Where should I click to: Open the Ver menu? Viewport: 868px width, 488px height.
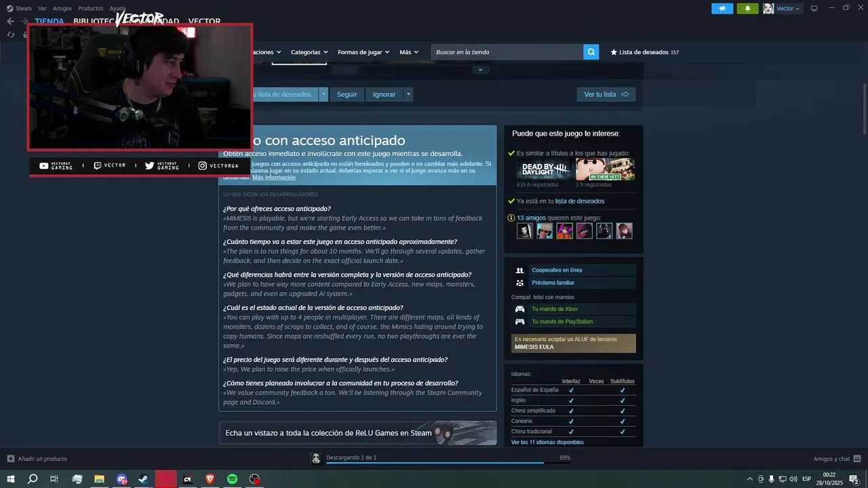(42, 9)
